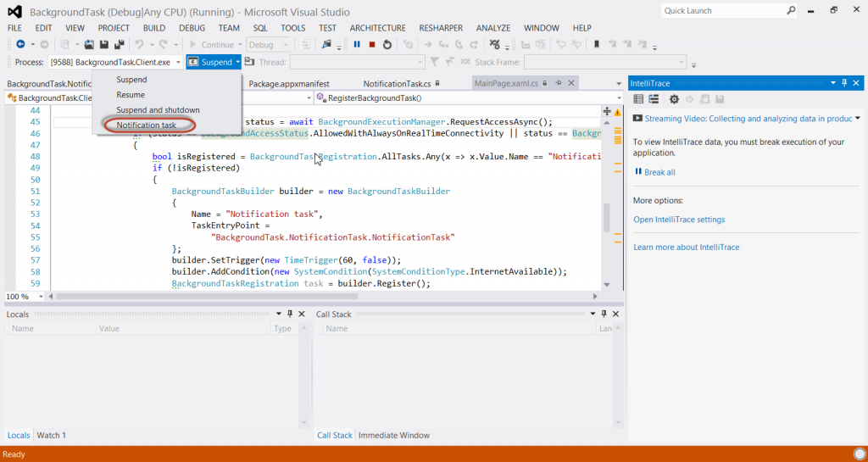Click the editor vertical scrollbar thumb
This screenshot has height=462, width=868.
607,218
